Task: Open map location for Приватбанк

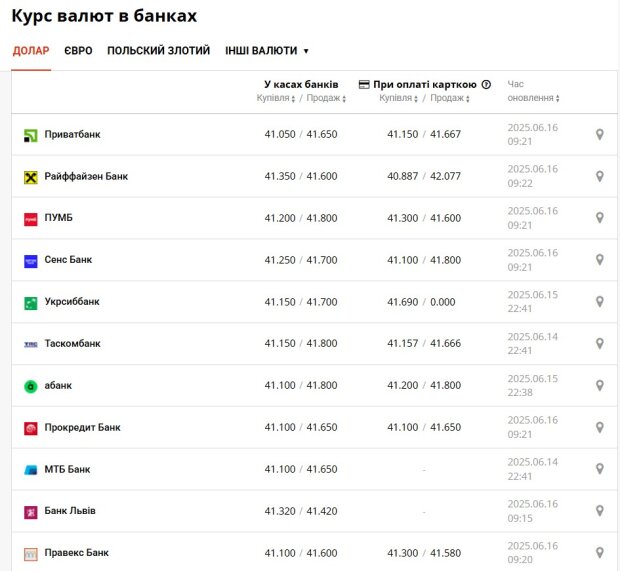Action: pyautogui.click(x=599, y=134)
